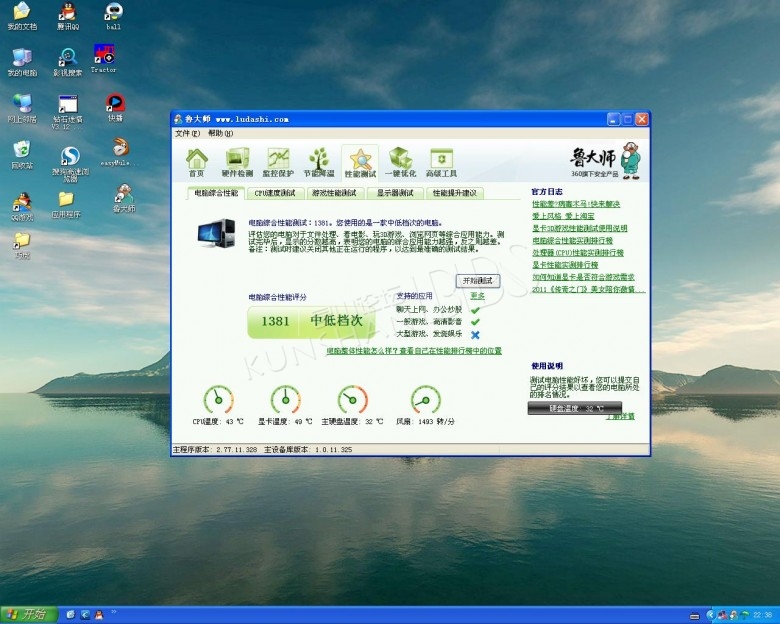Switch to 性能提升建议 tab
780x624 pixels.
pos(455,193)
